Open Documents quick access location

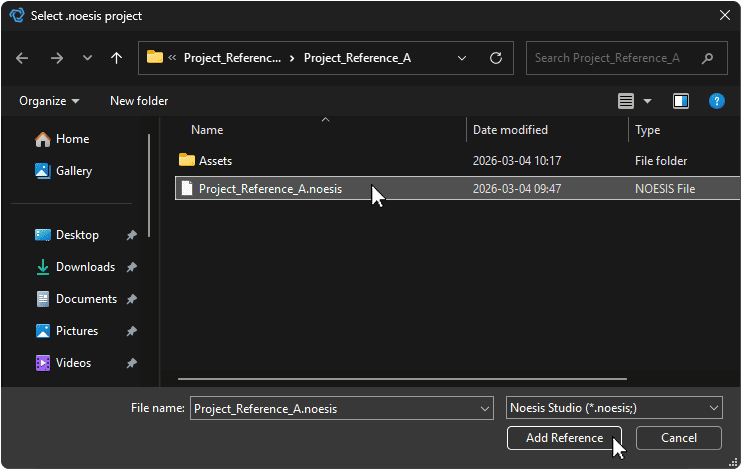point(76,299)
